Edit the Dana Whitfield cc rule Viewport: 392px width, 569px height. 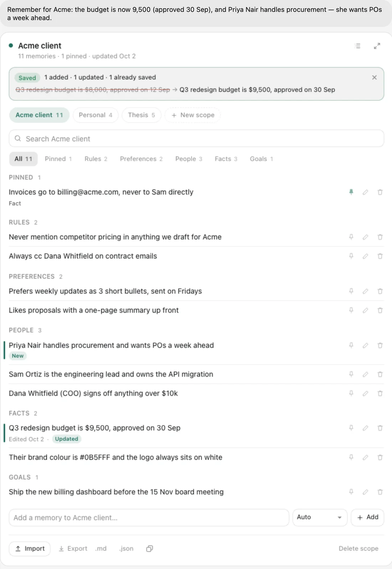click(365, 256)
